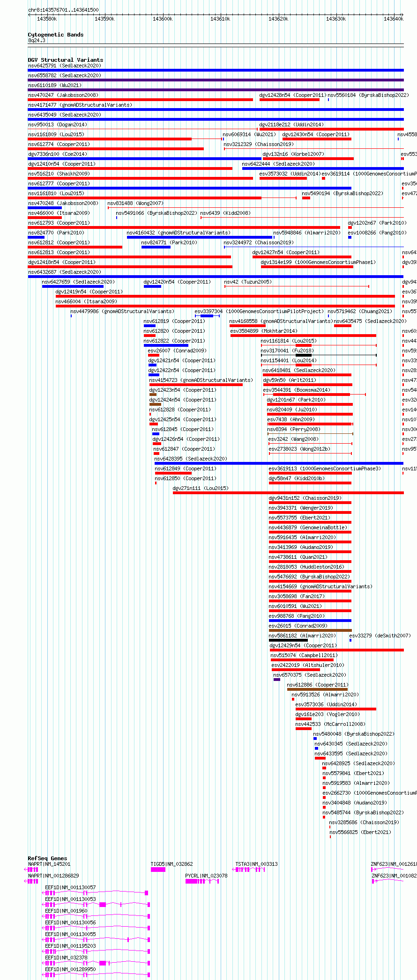Click nsv470247 (Jakobsson2008) label
Image resolution: width=417 pixels, height=980 pixels.
pos(63,95)
